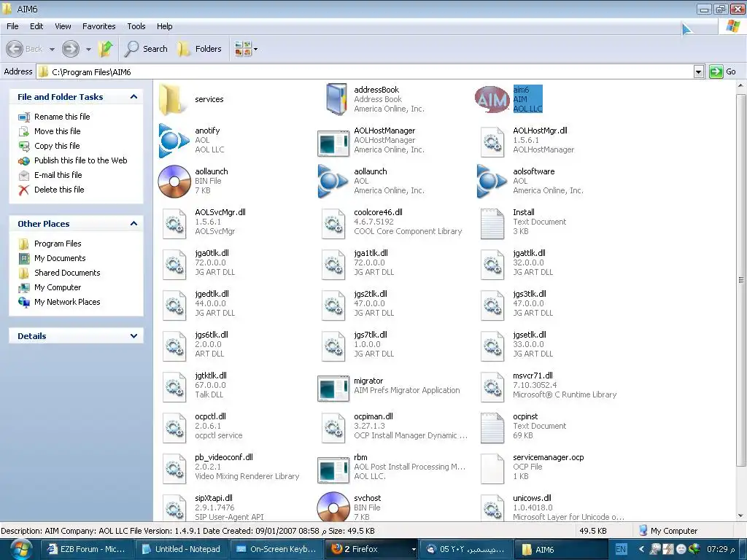Select the unicows.dll file name
The height and width of the screenshot is (560, 747).
coord(532,498)
